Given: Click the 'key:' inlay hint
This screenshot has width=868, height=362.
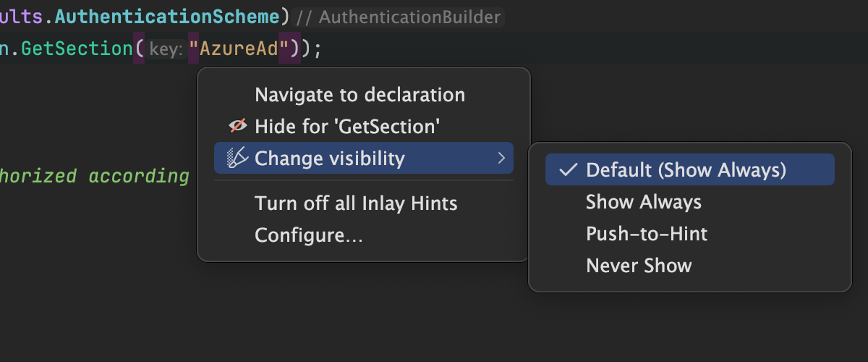Looking at the screenshot, I should pos(166,50).
